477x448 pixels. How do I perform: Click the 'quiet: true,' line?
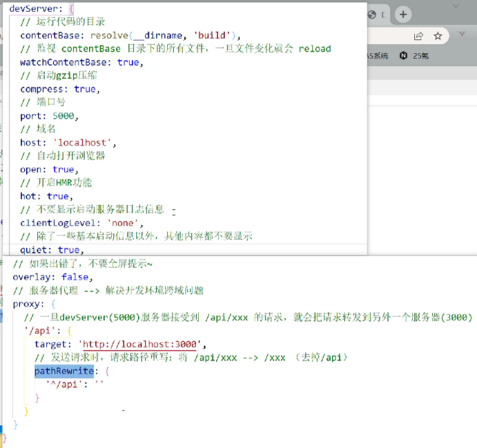click(52, 250)
